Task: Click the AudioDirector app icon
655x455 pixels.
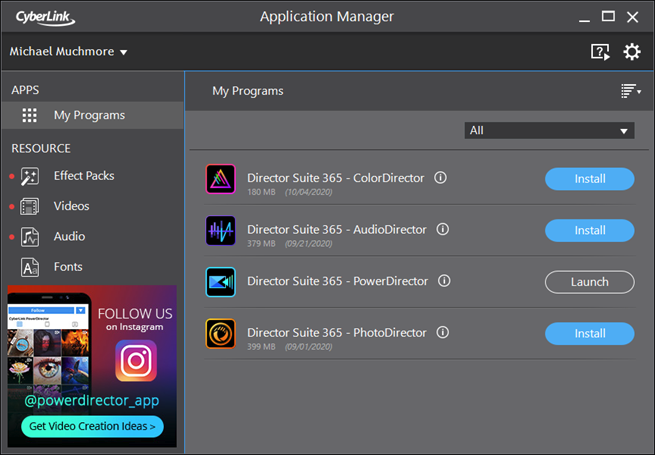Action: pos(221,230)
